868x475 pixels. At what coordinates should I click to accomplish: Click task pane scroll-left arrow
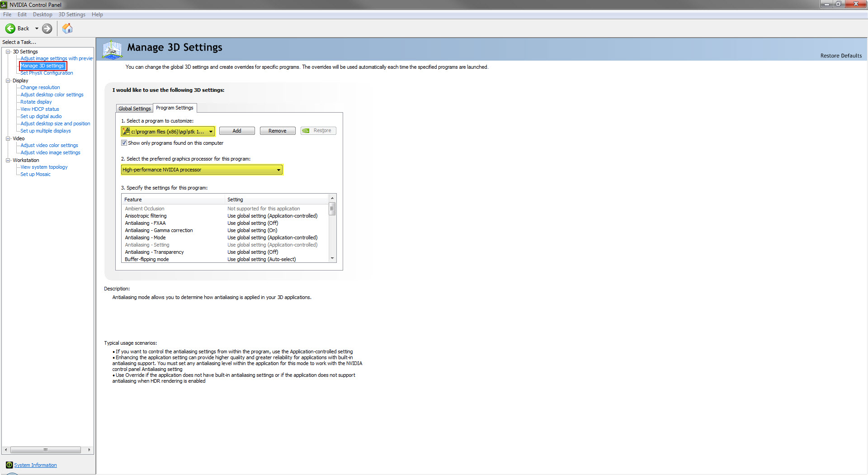(x=5, y=450)
